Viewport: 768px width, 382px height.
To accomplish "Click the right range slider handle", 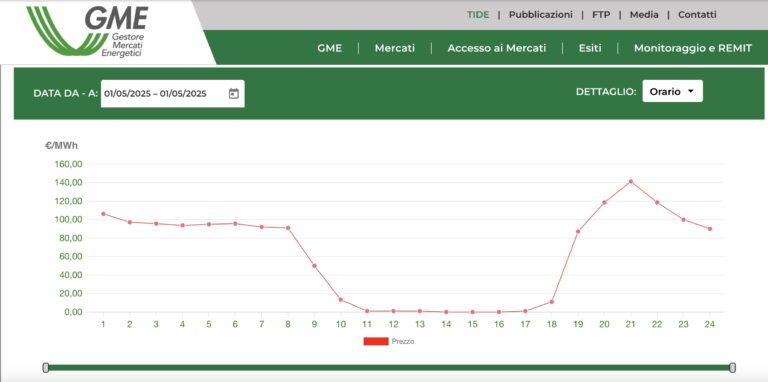I will [x=732, y=367].
